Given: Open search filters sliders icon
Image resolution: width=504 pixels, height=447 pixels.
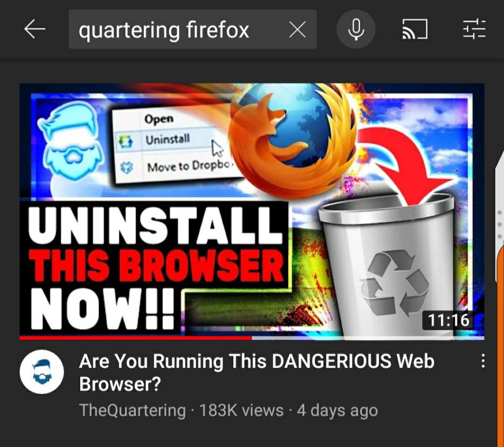Looking at the screenshot, I should coord(474,29).
